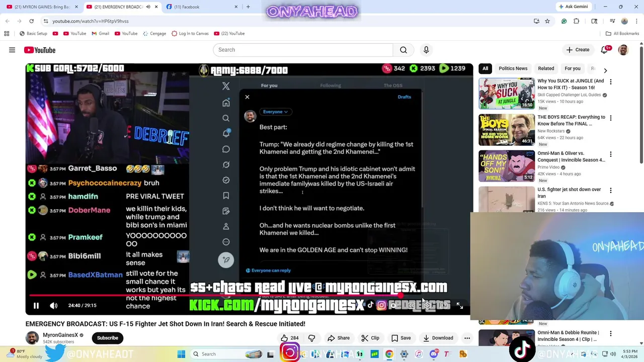
Task: Mute the video with the speaker icon
Action: tap(54, 305)
